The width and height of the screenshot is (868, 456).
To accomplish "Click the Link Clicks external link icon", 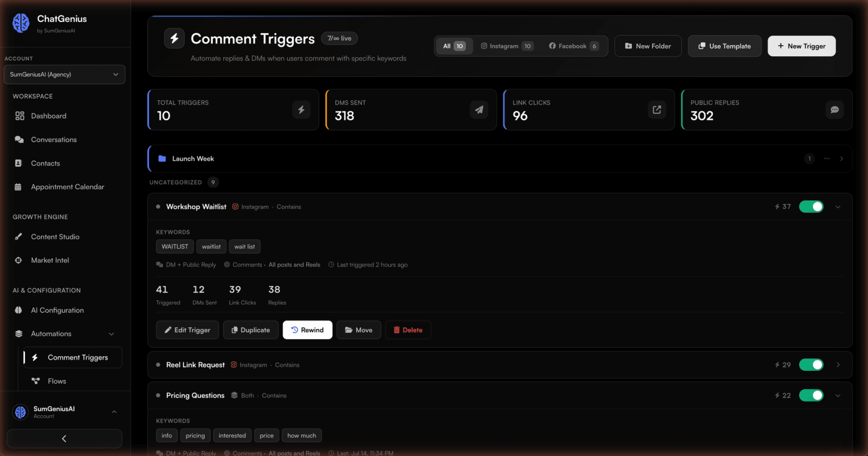I will (x=657, y=110).
